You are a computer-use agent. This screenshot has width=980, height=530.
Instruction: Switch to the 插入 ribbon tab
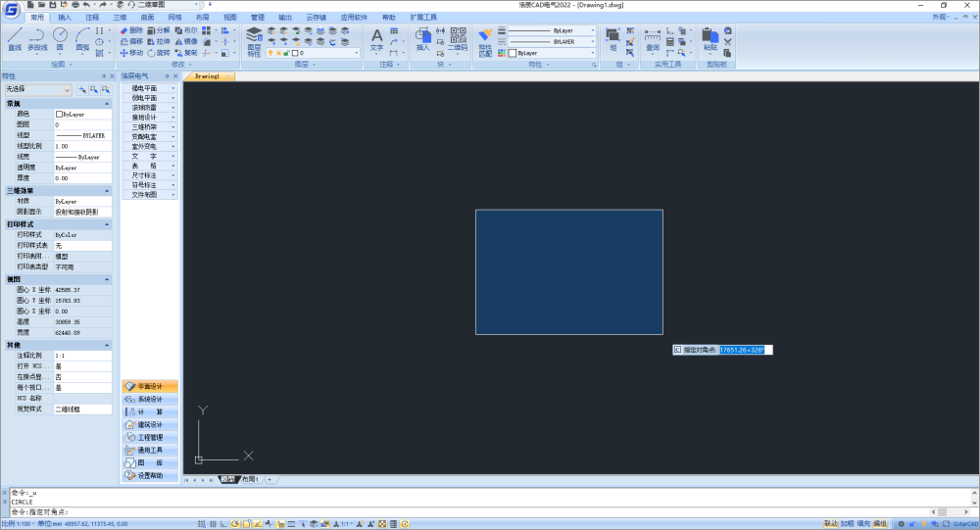pos(65,18)
